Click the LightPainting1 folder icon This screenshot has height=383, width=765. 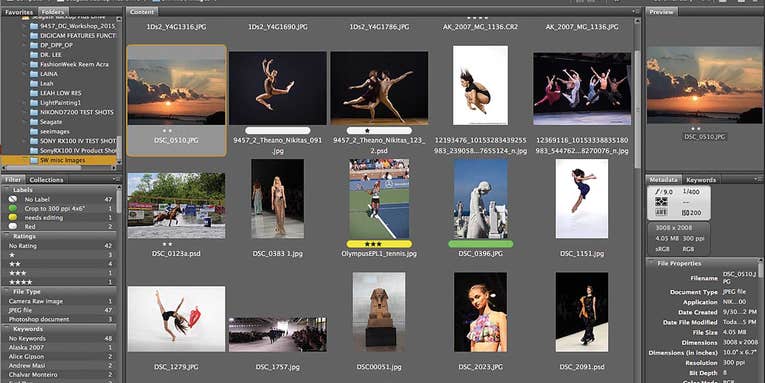(34, 102)
